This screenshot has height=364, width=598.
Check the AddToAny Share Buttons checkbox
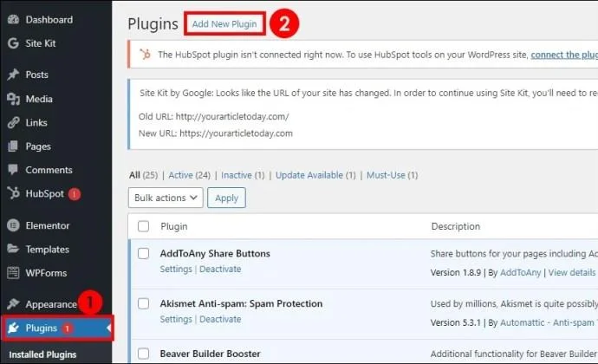click(x=143, y=253)
